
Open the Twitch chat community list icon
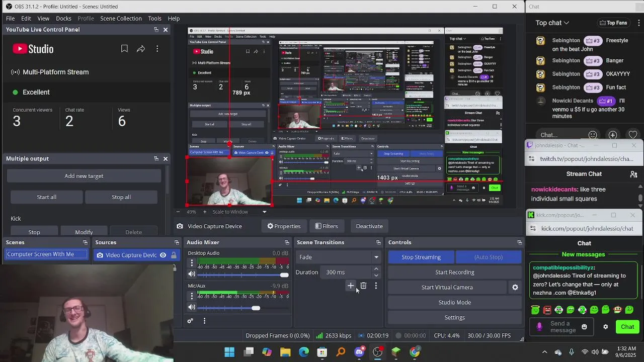pyautogui.click(x=634, y=174)
